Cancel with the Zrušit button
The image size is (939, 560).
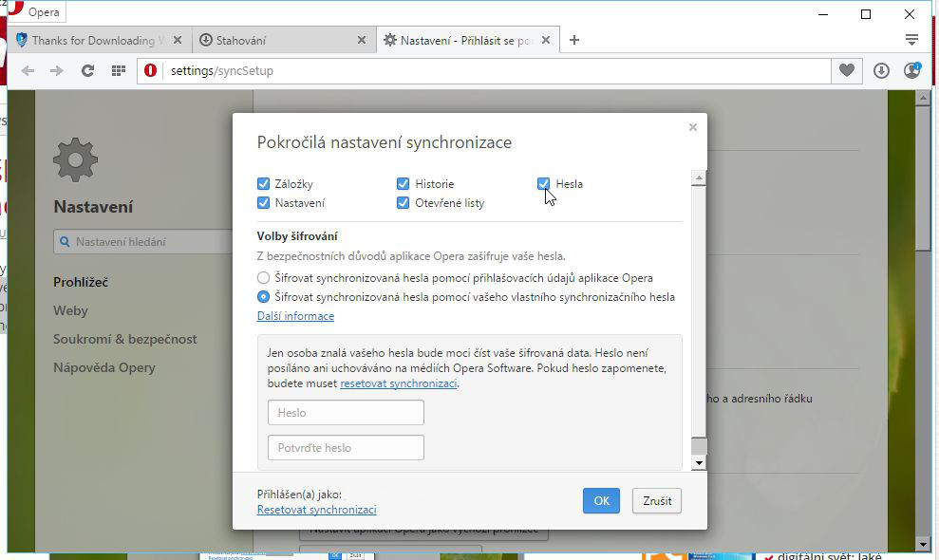(657, 501)
